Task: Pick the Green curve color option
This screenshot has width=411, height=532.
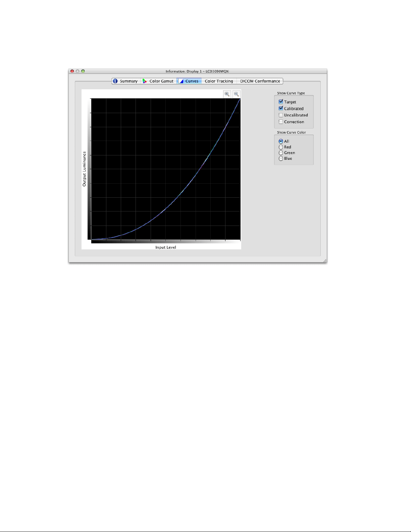Action: [x=281, y=153]
